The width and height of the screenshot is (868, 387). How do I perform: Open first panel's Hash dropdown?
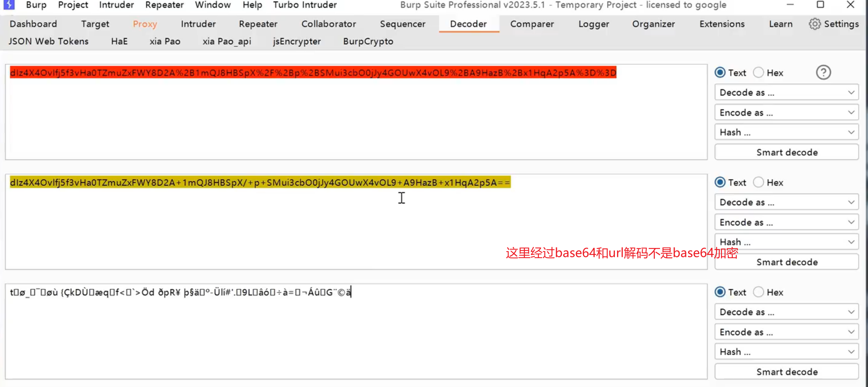coord(786,133)
